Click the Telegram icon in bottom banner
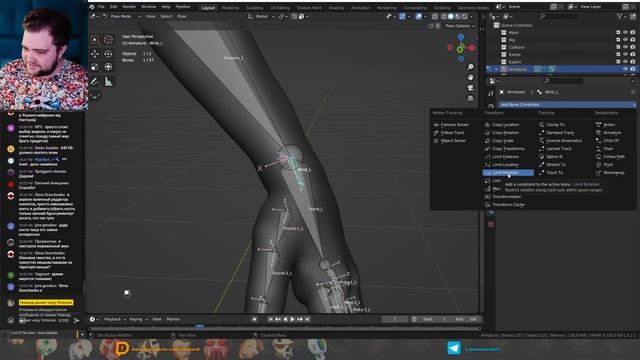The image size is (640, 360). [x=453, y=349]
